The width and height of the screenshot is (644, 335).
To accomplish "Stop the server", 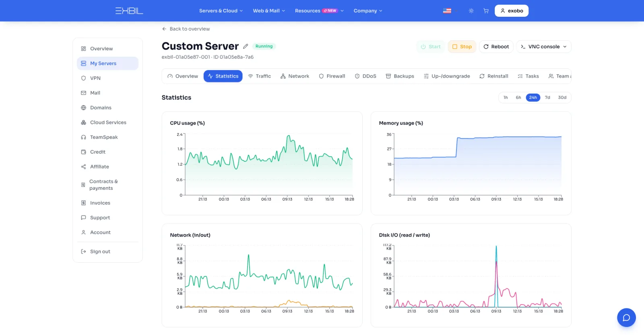I will (462, 47).
